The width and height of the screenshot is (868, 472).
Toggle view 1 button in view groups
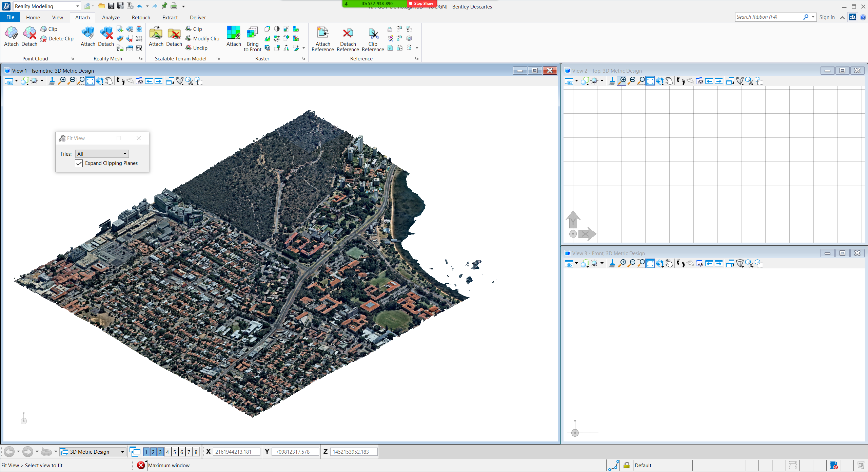[x=146, y=452]
